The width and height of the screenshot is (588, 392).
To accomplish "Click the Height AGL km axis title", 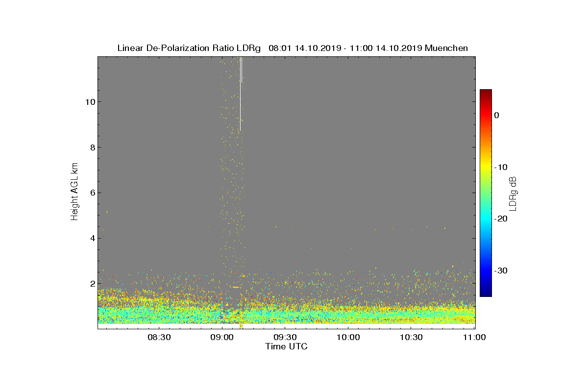I will tap(74, 193).
